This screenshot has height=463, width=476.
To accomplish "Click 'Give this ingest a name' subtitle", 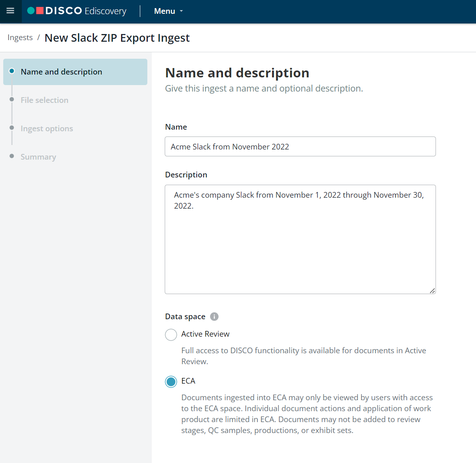I will [x=264, y=88].
